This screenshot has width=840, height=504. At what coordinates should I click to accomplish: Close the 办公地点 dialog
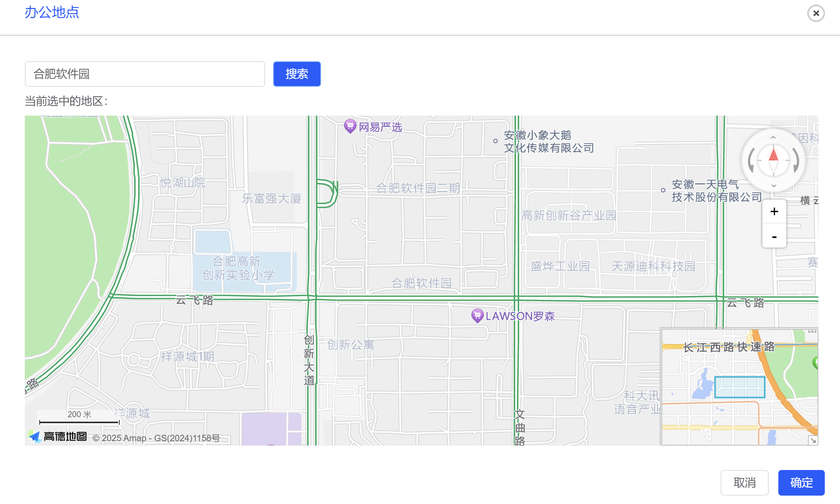click(816, 13)
